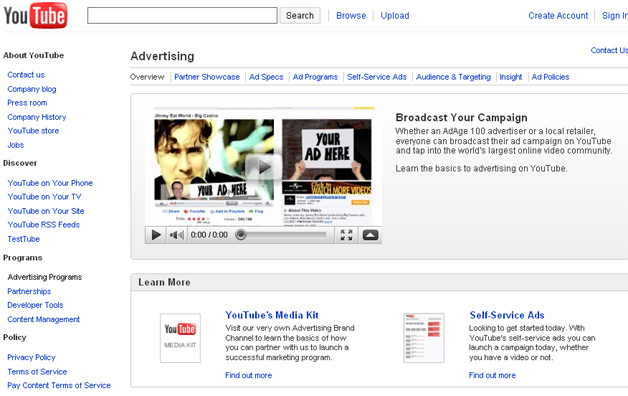Viewport: 628px width, 396px height.
Task: Open Contact Us link at top right
Action: [x=609, y=50]
